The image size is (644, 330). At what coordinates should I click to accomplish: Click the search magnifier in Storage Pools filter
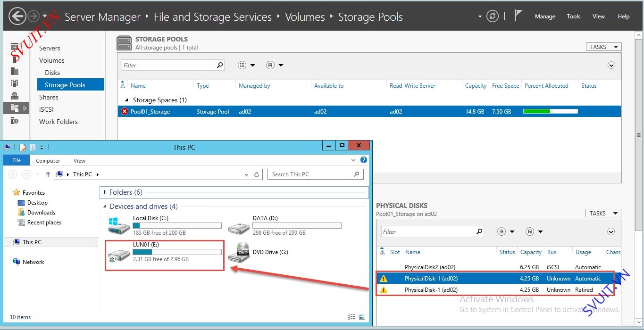tap(220, 65)
